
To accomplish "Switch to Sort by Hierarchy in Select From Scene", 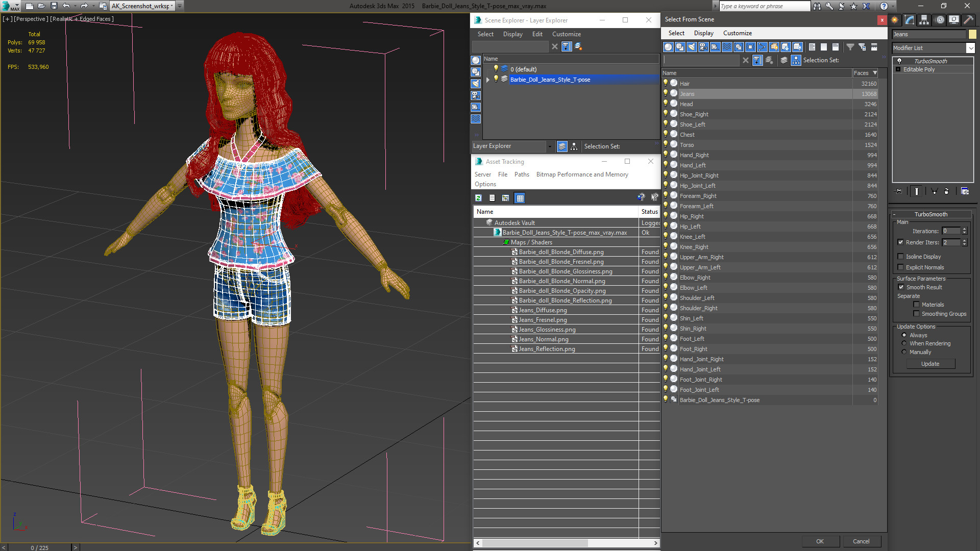I will tap(796, 60).
